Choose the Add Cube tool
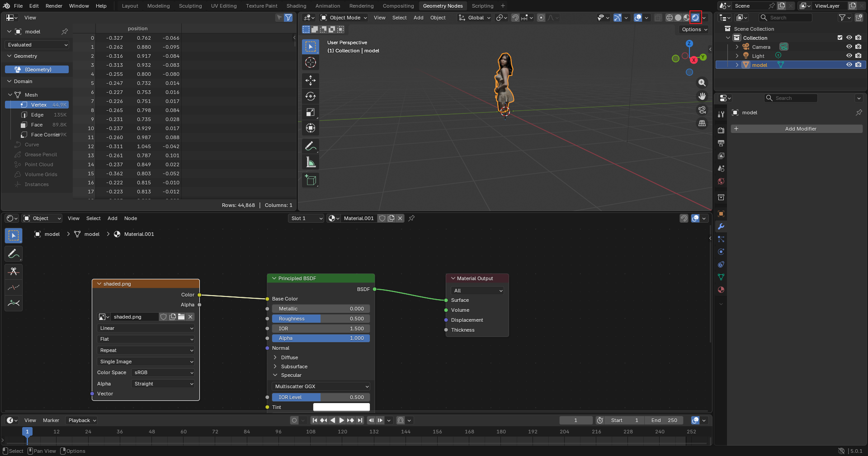868x456 pixels. (x=311, y=180)
